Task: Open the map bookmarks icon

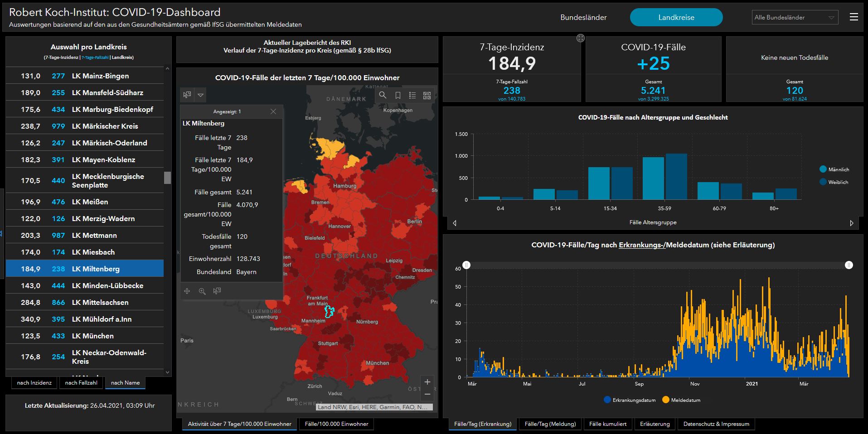Action: [398, 95]
